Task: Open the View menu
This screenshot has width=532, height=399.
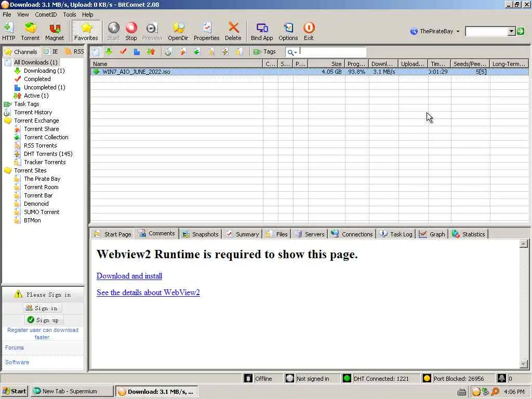Action: tap(23, 15)
